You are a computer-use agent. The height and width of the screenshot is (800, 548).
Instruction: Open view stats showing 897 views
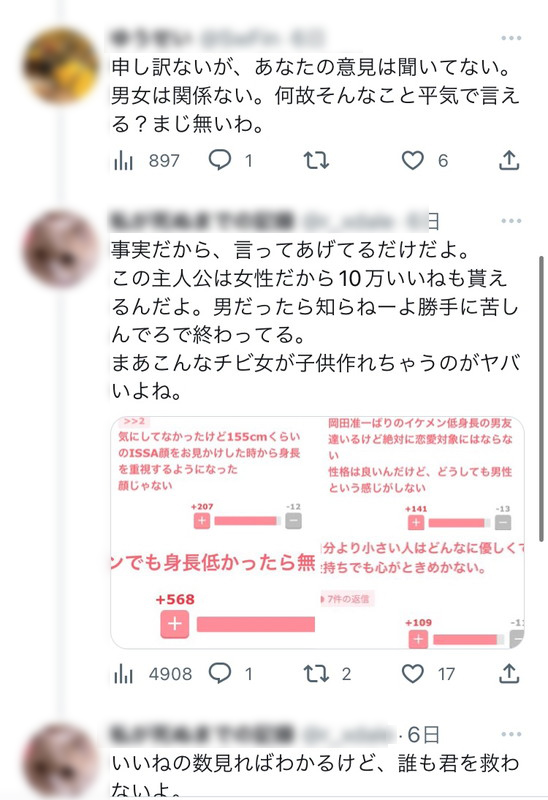(147, 161)
